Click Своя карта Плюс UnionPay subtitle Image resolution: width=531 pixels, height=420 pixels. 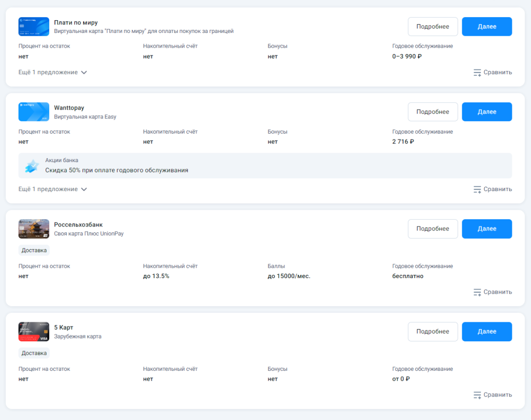[x=88, y=233]
